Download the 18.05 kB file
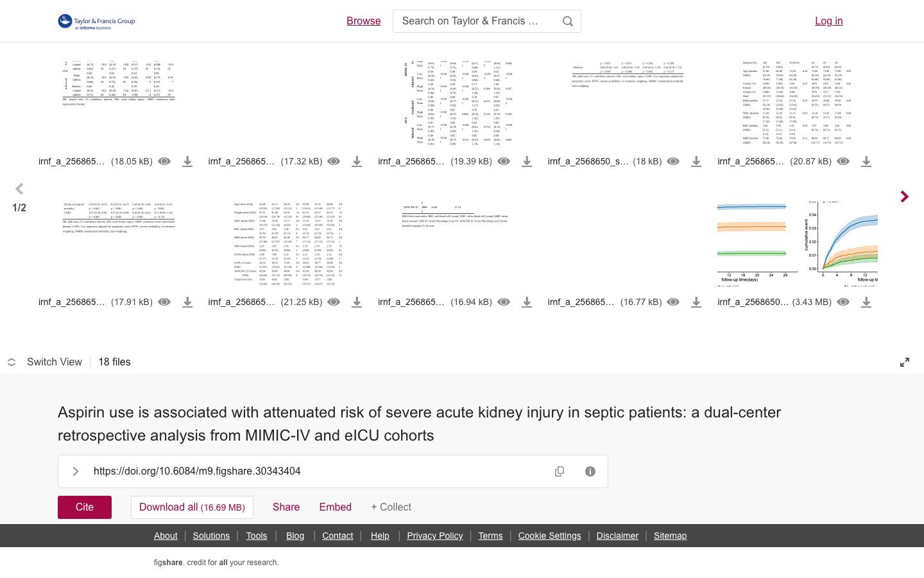This screenshot has width=924, height=578. click(x=187, y=162)
